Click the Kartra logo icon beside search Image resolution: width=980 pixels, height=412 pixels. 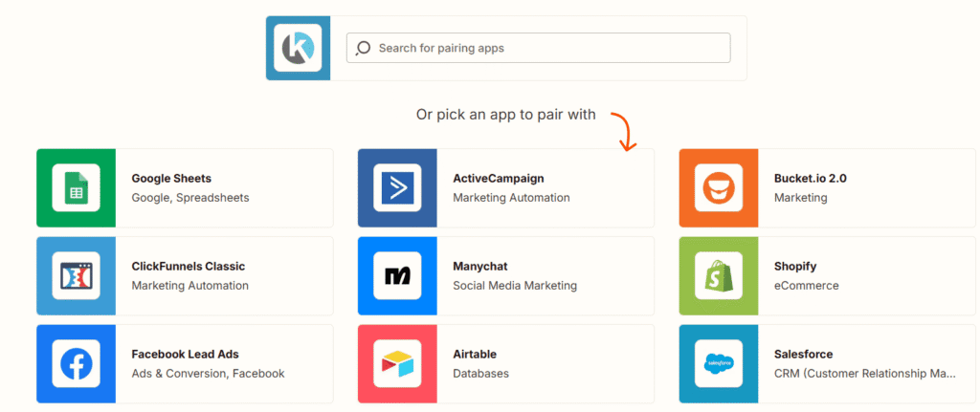tap(298, 48)
